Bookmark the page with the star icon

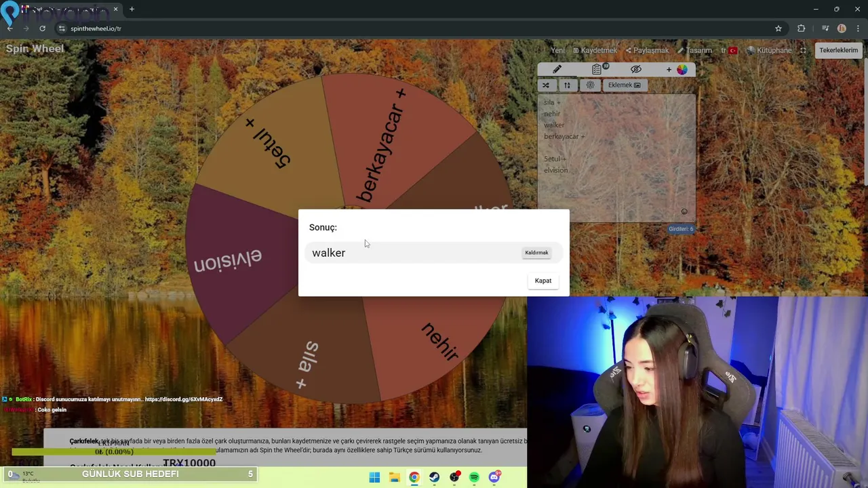pos(778,28)
